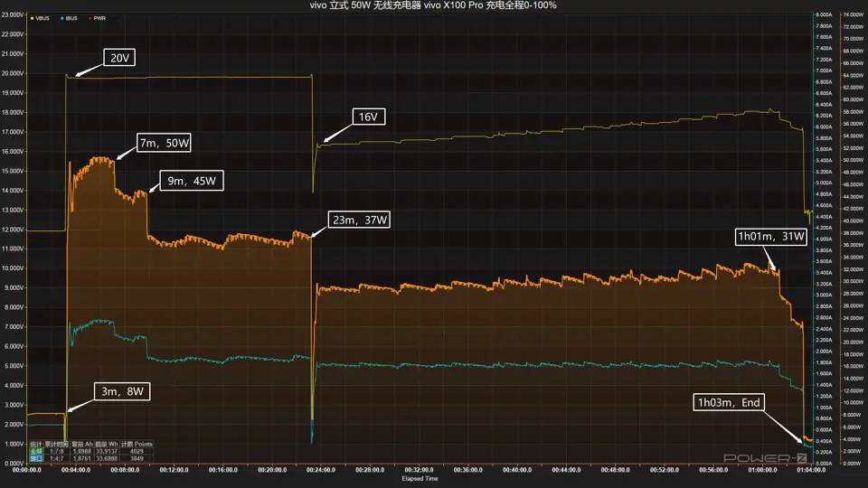Toggle the VBUS legend entry

pyautogui.click(x=40, y=18)
